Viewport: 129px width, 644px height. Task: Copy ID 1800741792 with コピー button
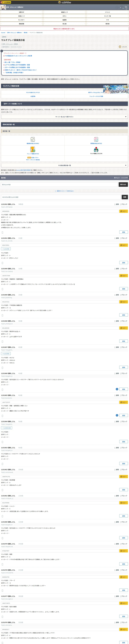click(x=124, y=476)
